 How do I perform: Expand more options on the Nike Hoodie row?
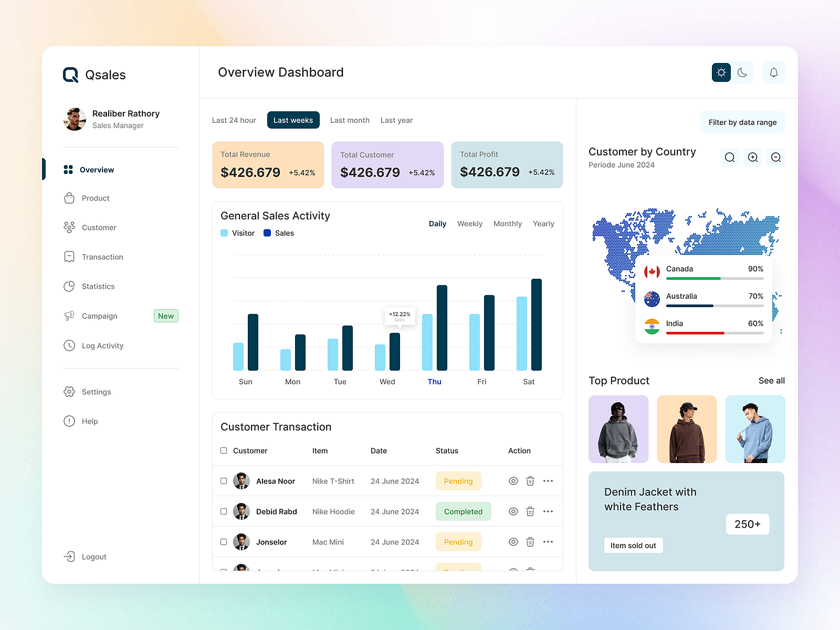[548, 511]
